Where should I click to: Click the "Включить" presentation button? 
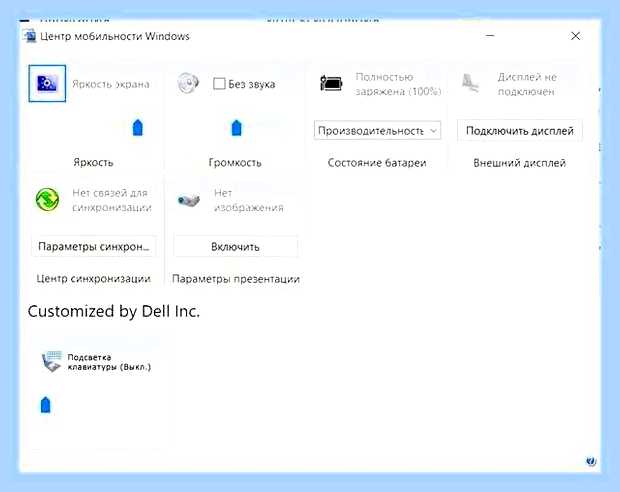click(235, 247)
